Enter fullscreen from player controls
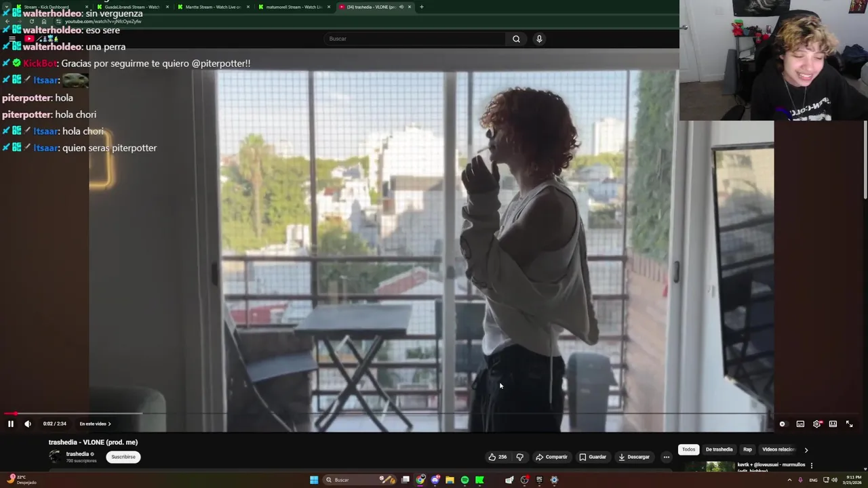The width and height of the screenshot is (868, 488). pos(849,424)
